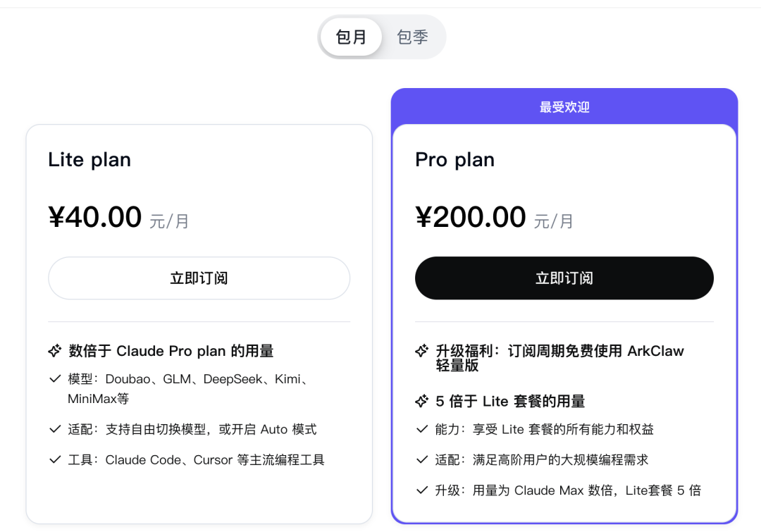Click the checkmark icon beside 模型 feature row

tap(55, 378)
